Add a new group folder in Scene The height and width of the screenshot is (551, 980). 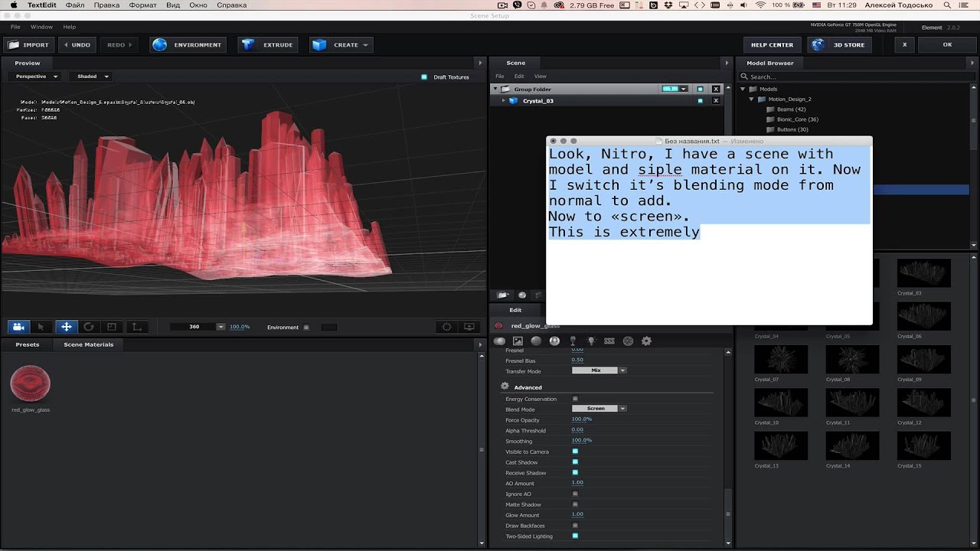[x=503, y=295]
